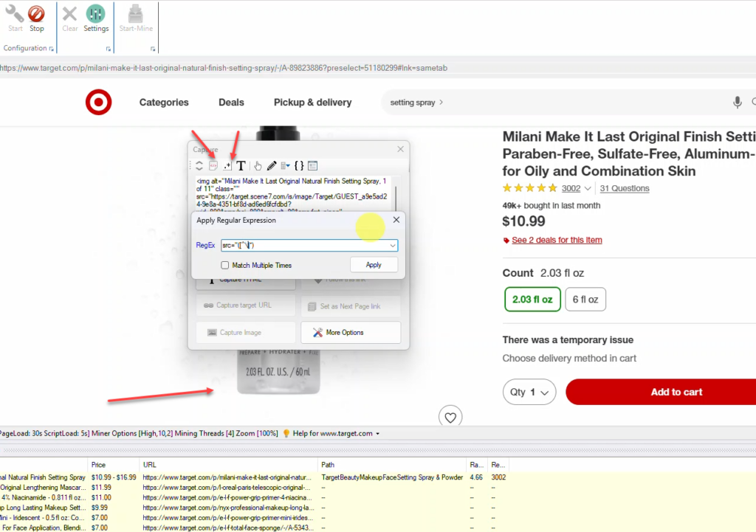
Task: Click the curly braces icon in Capture toolbar
Action: pyautogui.click(x=299, y=166)
